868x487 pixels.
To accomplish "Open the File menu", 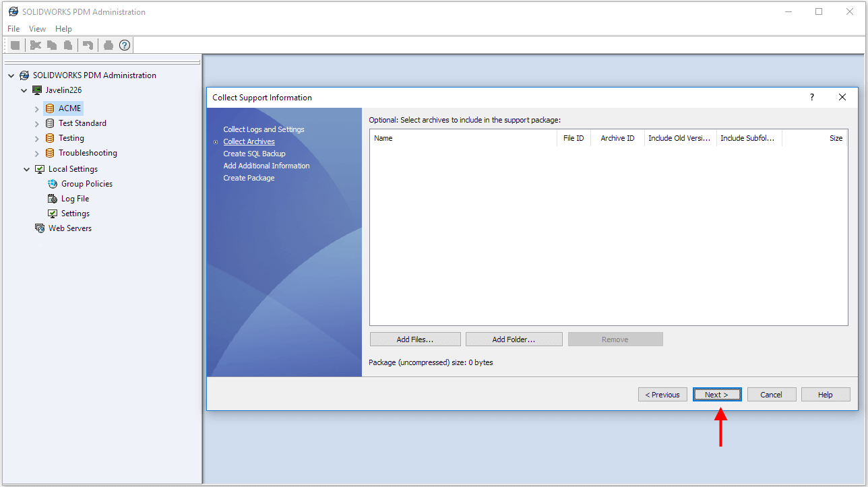I will pyautogui.click(x=13, y=29).
